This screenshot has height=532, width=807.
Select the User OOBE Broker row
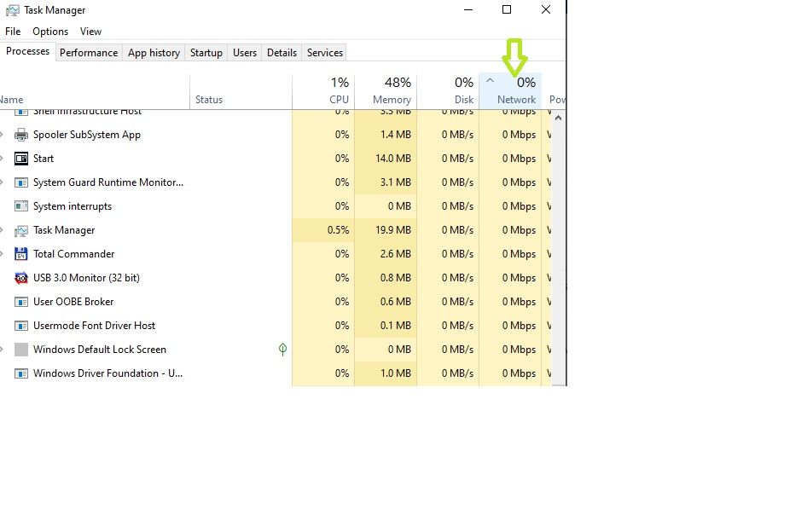pos(276,302)
